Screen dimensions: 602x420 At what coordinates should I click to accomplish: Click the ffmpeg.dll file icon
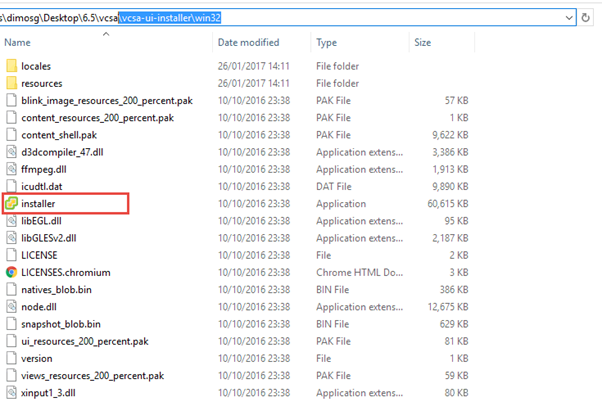tap(12, 169)
